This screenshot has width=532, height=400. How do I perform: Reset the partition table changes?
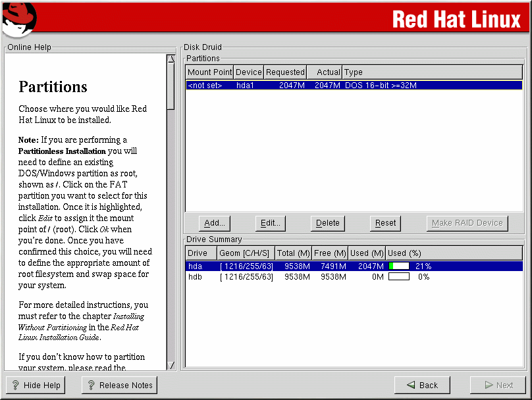coord(386,223)
